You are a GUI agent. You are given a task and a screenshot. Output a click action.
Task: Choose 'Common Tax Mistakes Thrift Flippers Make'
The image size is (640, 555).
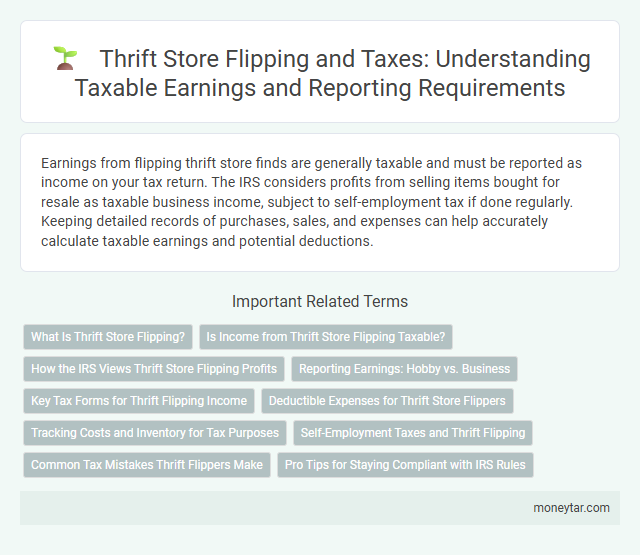coord(147,465)
